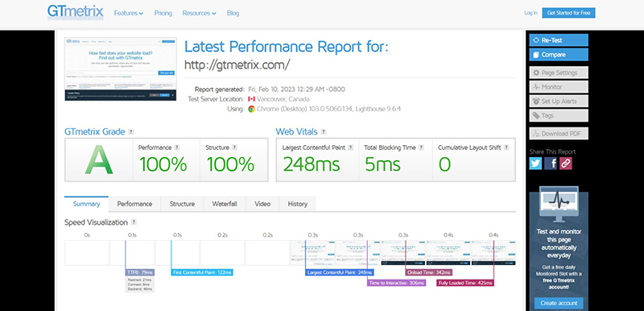644x311 pixels.
Task: Click First Contentful Paint: 122ms marker
Action: [202, 272]
